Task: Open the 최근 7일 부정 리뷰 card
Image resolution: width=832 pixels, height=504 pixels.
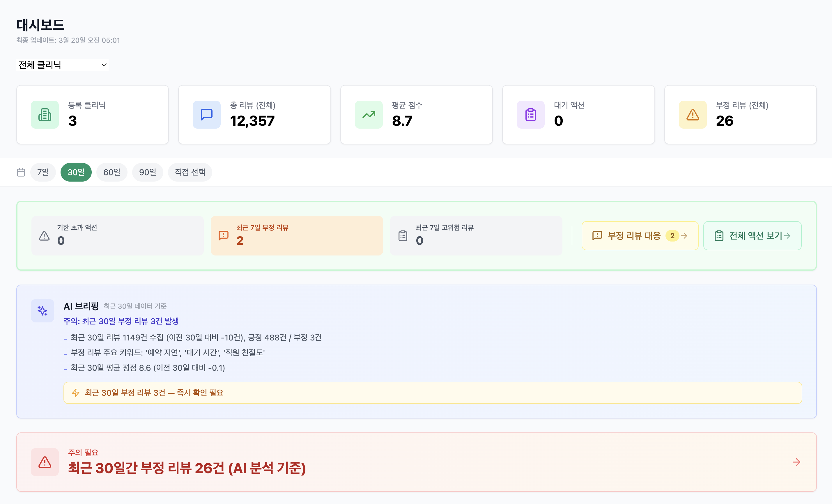Action: click(x=296, y=236)
